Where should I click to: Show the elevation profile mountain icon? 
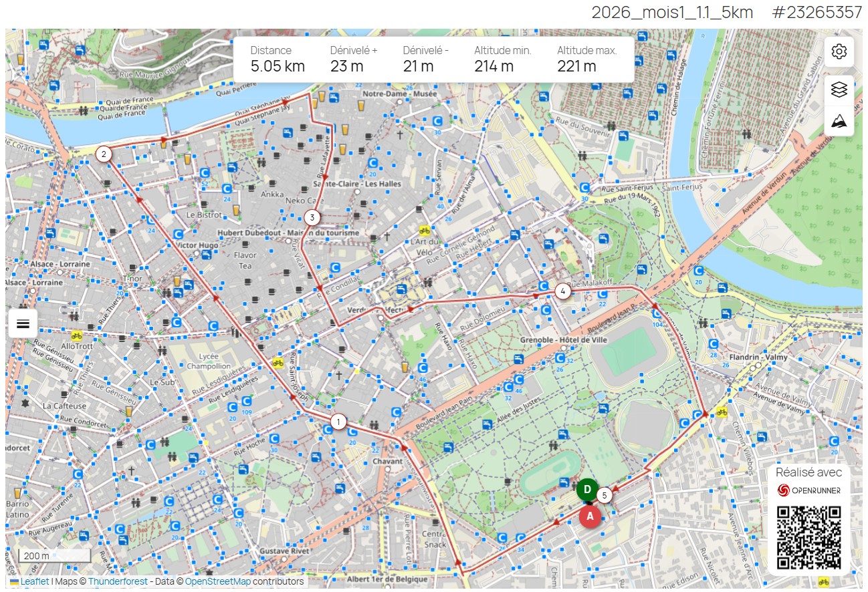click(838, 122)
